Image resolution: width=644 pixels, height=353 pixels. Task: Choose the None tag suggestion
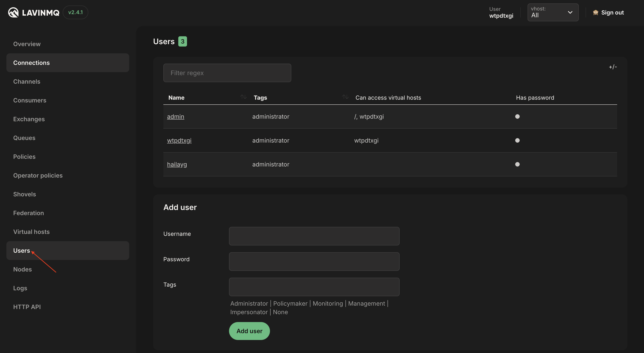[x=280, y=312]
